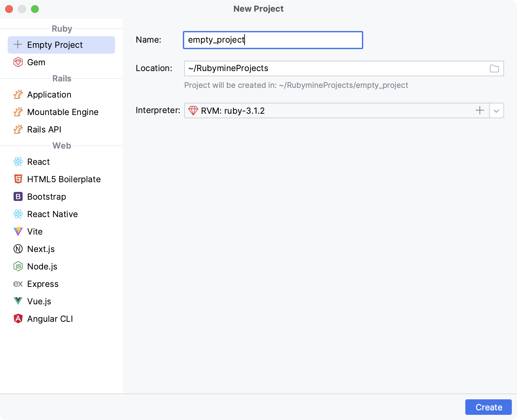
Task: Click the Rails Application icon
Action: [x=18, y=94]
